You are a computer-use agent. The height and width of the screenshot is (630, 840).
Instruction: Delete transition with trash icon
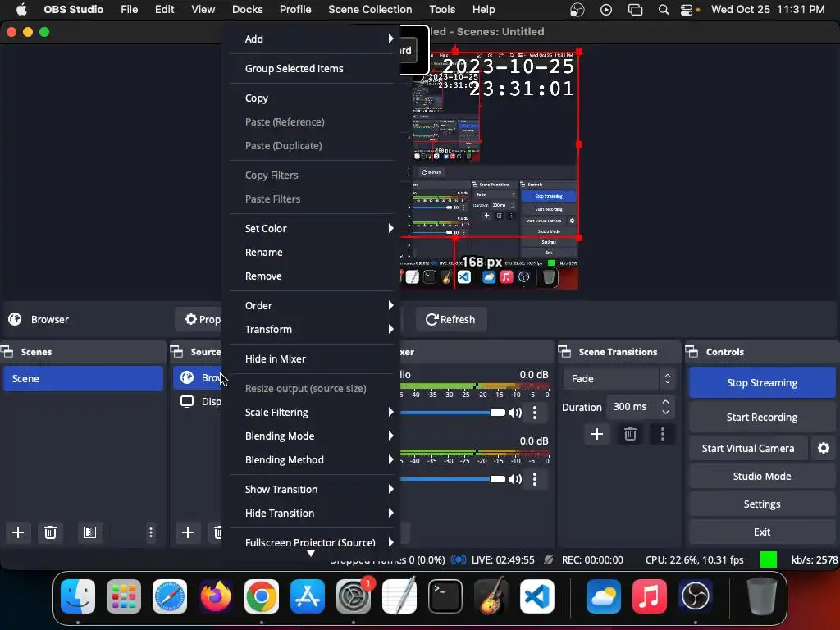tap(630, 434)
